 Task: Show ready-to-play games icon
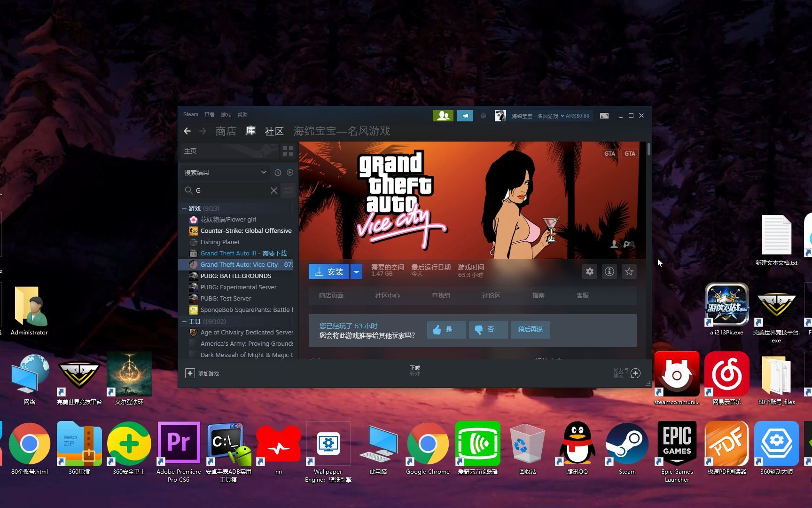pyautogui.click(x=290, y=173)
